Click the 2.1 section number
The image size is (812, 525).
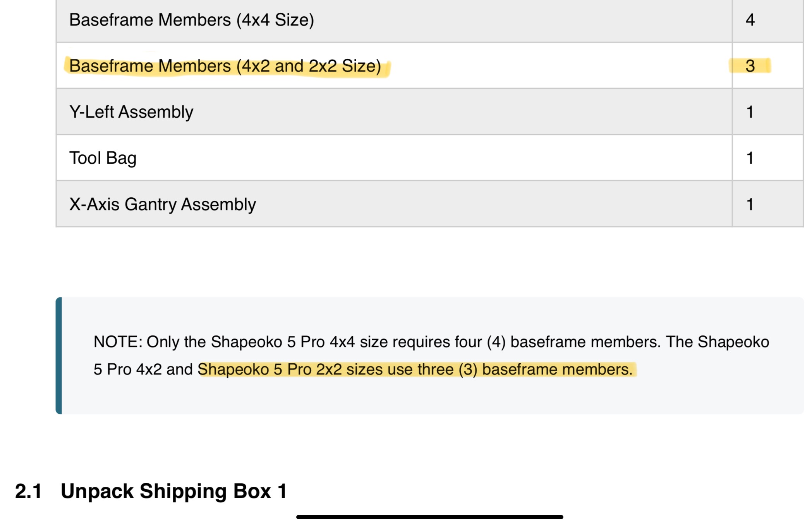[x=28, y=491]
